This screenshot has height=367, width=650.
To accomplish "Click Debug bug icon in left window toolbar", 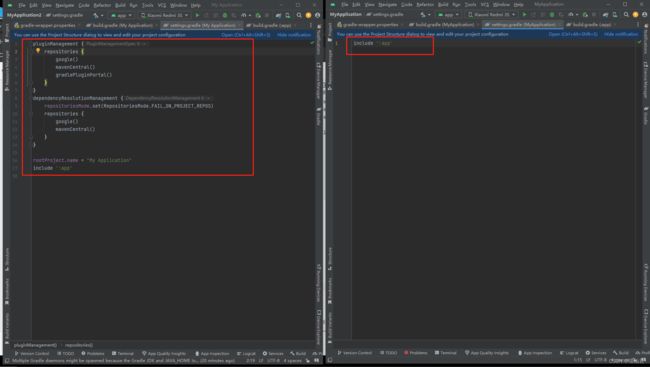I will [225, 15].
